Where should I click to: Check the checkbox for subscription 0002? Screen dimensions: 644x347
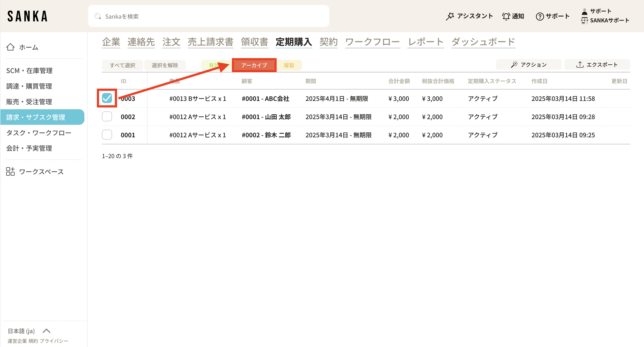(107, 117)
